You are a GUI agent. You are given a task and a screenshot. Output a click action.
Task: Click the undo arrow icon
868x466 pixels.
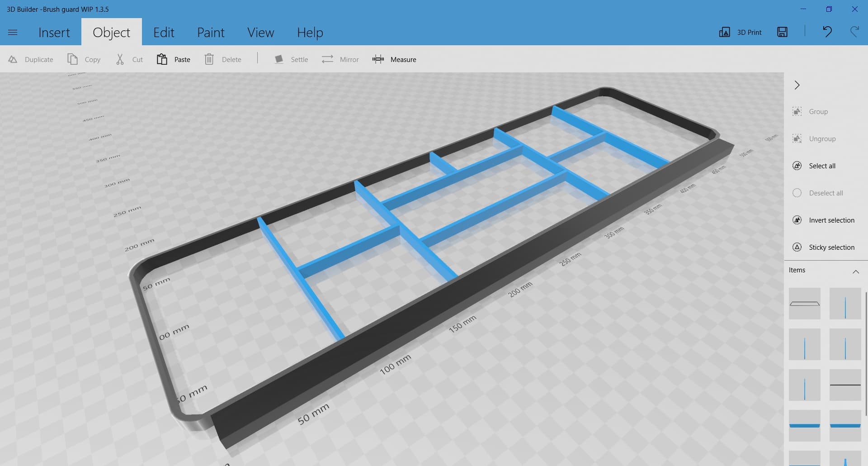(x=827, y=32)
